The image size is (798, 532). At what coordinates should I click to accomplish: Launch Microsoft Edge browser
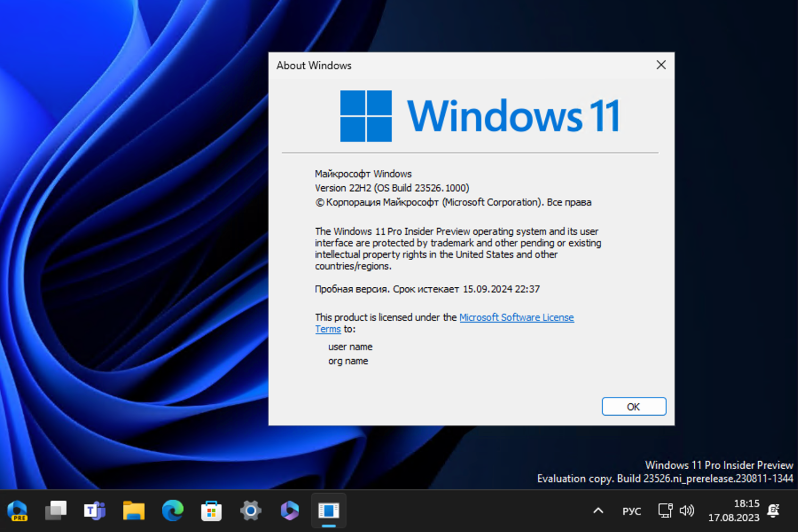pyautogui.click(x=172, y=511)
